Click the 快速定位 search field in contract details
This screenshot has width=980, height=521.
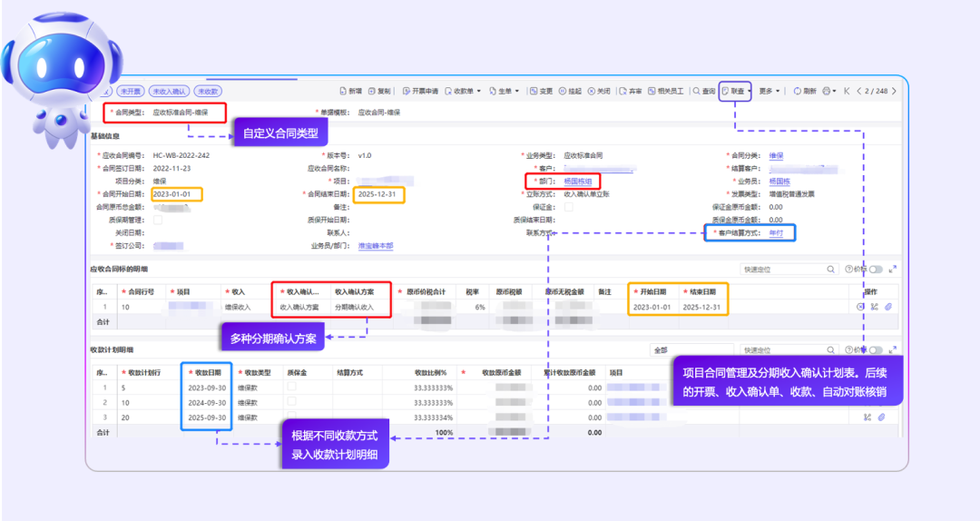tap(786, 270)
